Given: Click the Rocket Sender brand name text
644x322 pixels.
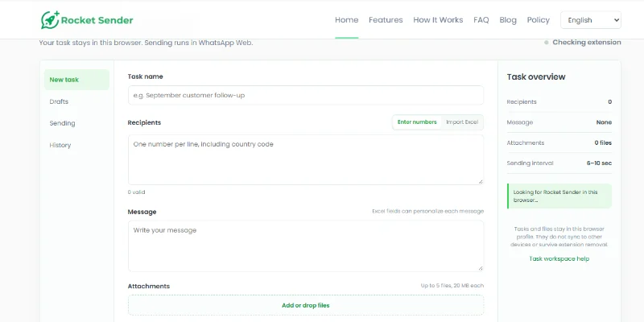Looking at the screenshot, I should [x=97, y=20].
